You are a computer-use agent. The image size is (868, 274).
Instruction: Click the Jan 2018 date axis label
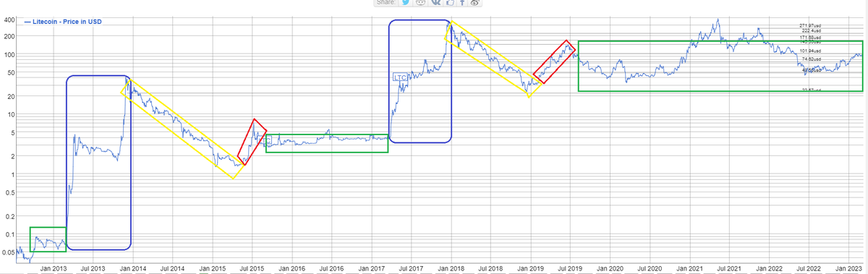point(451,268)
